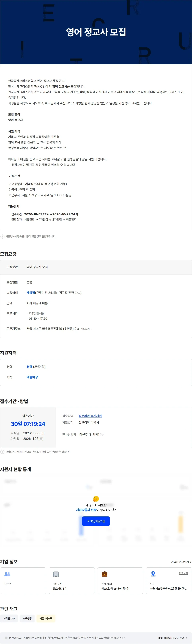This screenshot has height=644, width=192.
Task: Open 잡코리아 즉시지원 link
Action: pyautogui.click(x=90, y=416)
